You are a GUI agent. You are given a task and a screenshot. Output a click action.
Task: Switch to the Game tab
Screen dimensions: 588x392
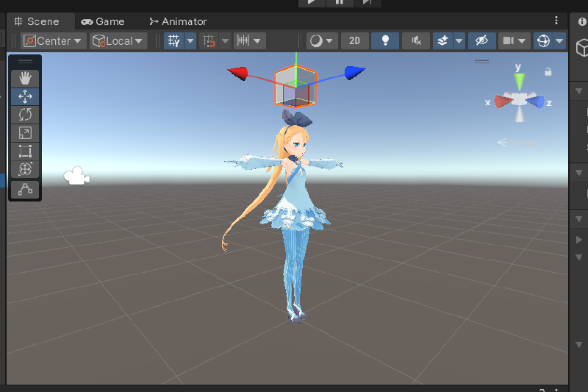pyautogui.click(x=103, y=21)
